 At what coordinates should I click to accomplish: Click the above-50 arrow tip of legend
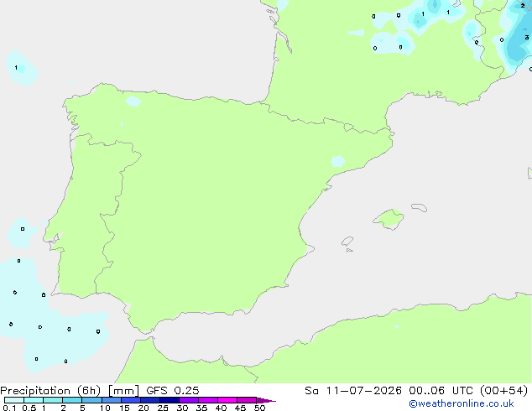pyautogui.click(x=266, y=400)
